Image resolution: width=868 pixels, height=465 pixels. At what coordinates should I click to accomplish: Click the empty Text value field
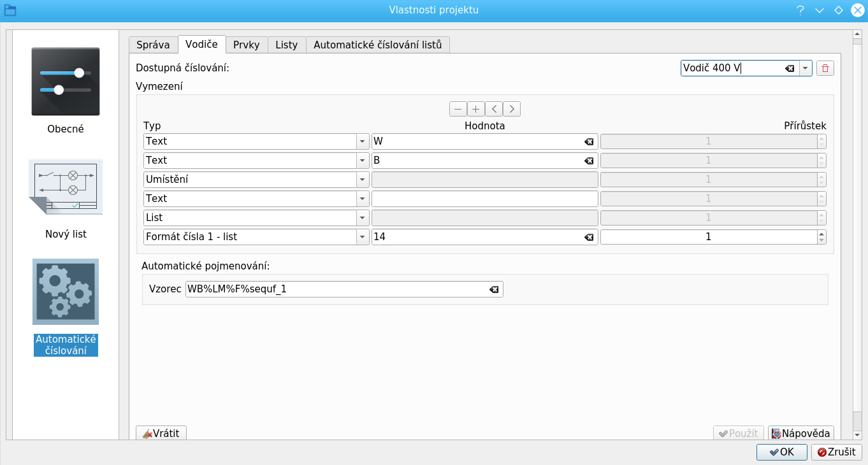coord(484,199)
